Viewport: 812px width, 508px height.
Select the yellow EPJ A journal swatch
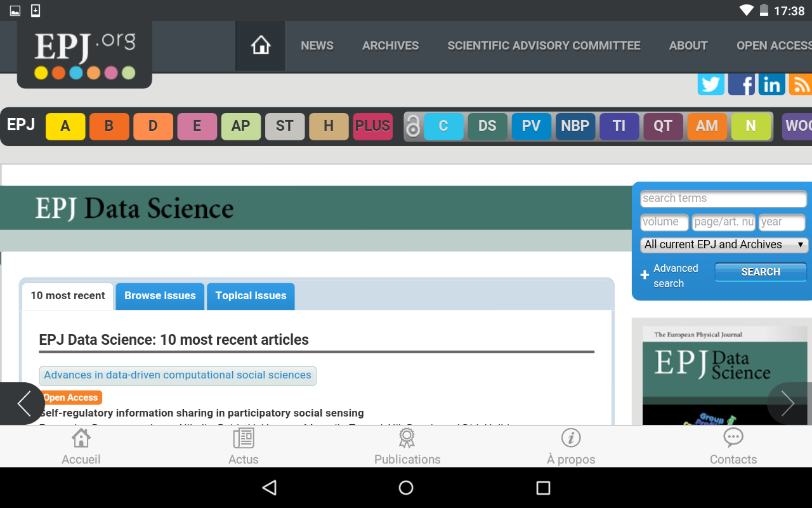(x=65, y=126)
